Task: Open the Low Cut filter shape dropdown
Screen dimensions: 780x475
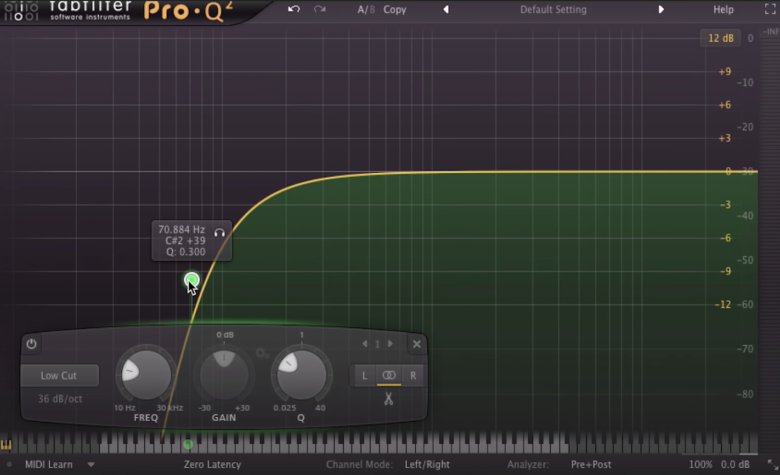Action: [x=59, y=376]
